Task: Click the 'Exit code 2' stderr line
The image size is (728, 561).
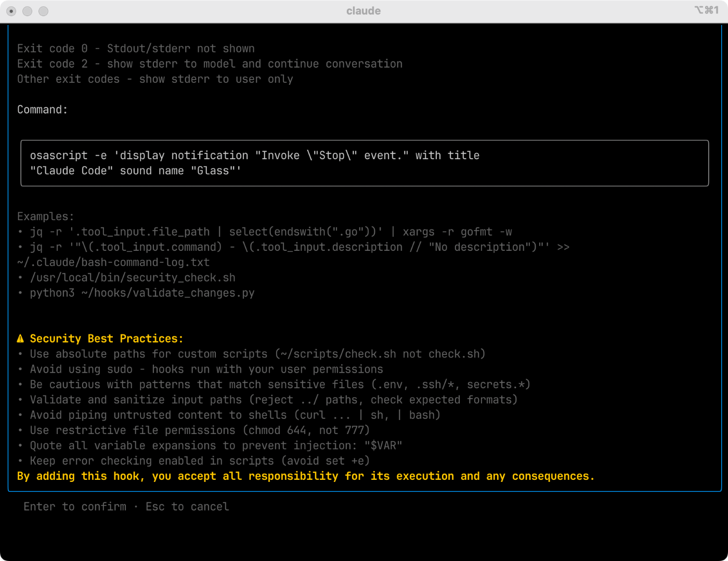Action: [210, 64]
